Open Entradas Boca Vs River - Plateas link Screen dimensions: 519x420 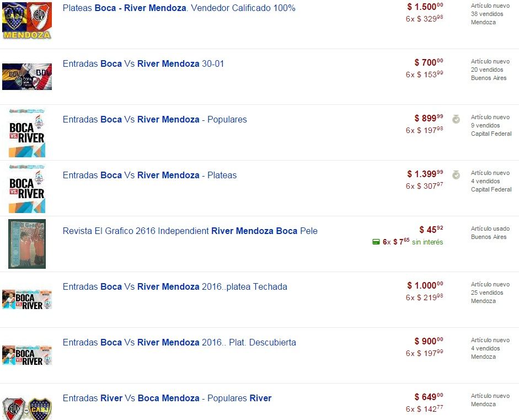149,176
